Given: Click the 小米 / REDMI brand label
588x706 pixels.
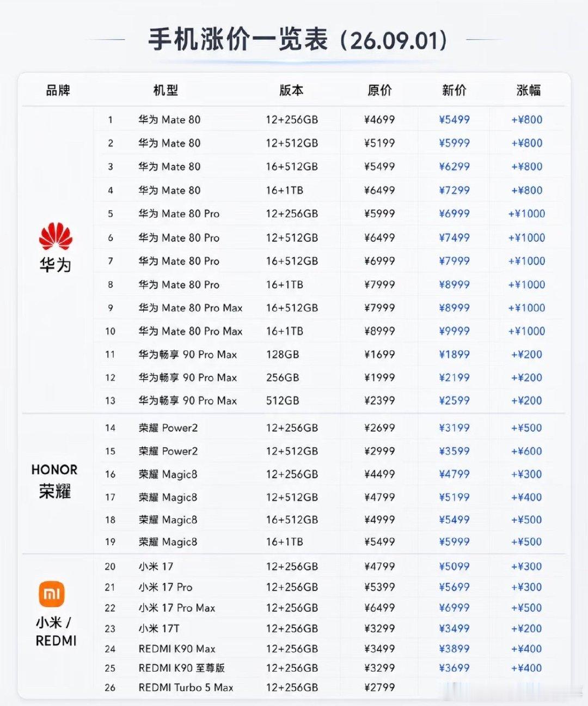Looking at the screenshot, I should pos(56,631).
